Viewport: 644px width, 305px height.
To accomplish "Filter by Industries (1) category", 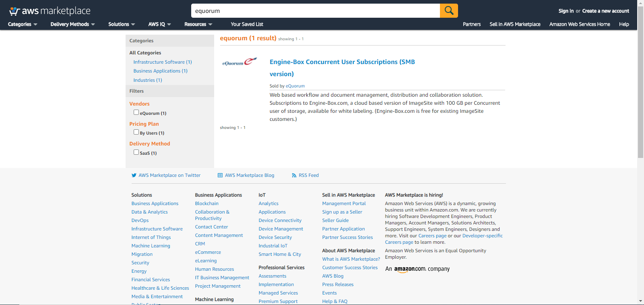I will [x=148, y=80].
